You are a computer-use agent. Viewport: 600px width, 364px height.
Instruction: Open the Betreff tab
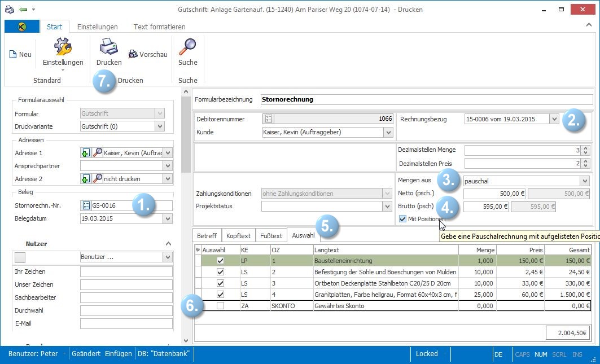[207, 236]
